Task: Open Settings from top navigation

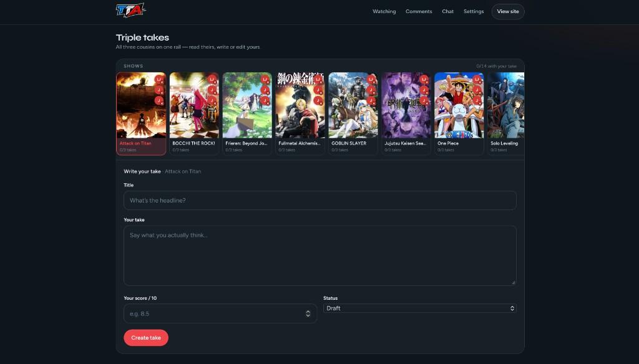Action: 474,11
